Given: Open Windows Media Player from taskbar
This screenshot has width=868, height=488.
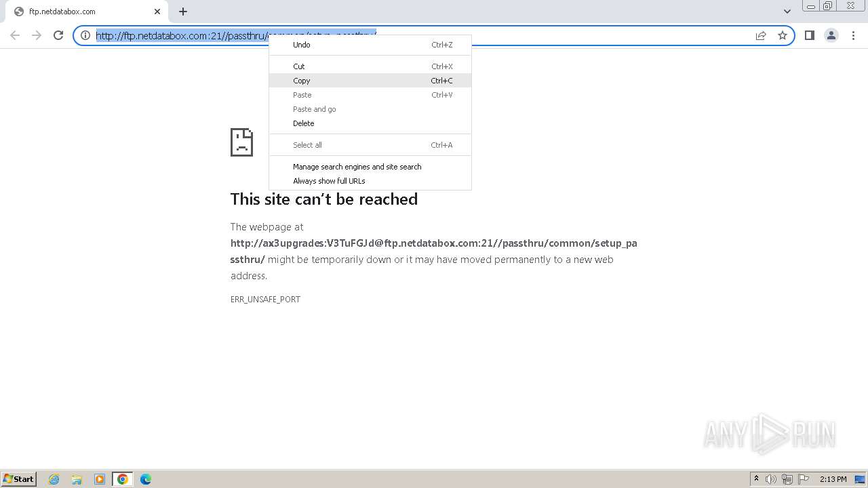Looking at the screenshot, I should [100, 479].
